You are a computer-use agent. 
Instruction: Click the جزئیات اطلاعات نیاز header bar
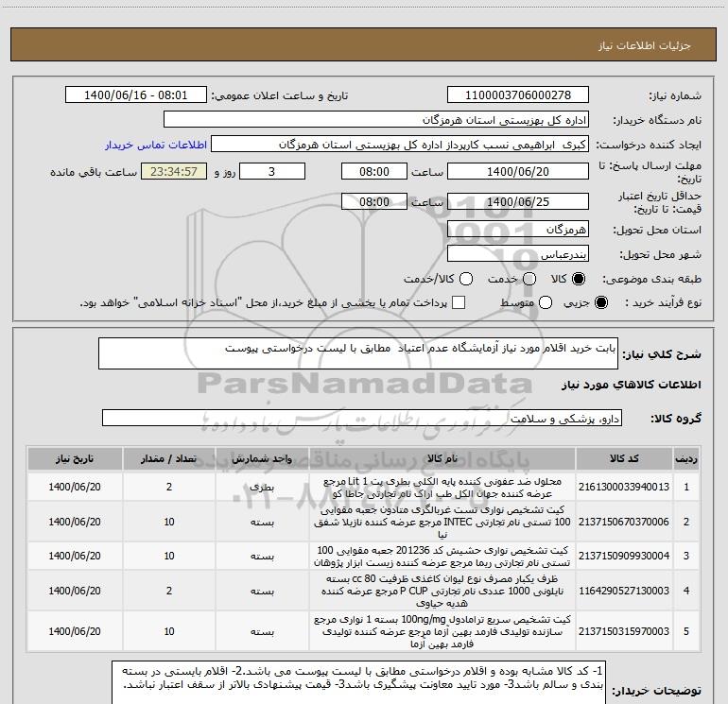tap(363, 45)
